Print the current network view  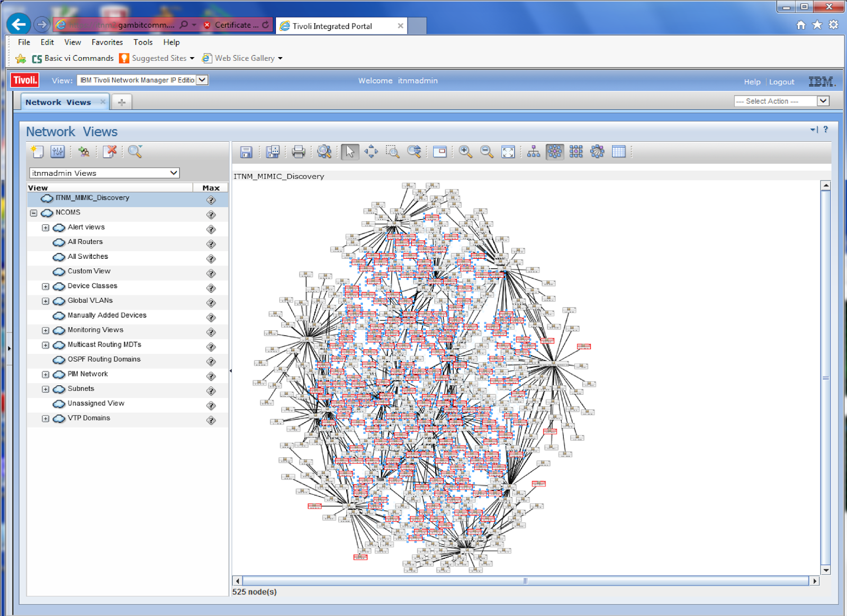click(298, 152)
